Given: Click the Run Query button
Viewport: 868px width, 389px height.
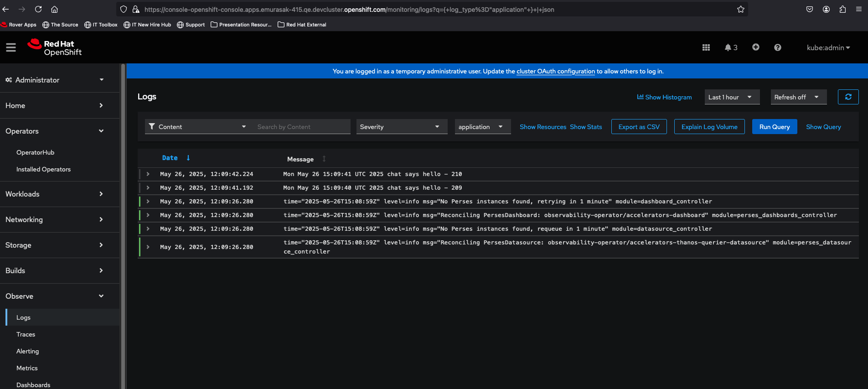Looking at the screenshot, I should pos(774,127).
